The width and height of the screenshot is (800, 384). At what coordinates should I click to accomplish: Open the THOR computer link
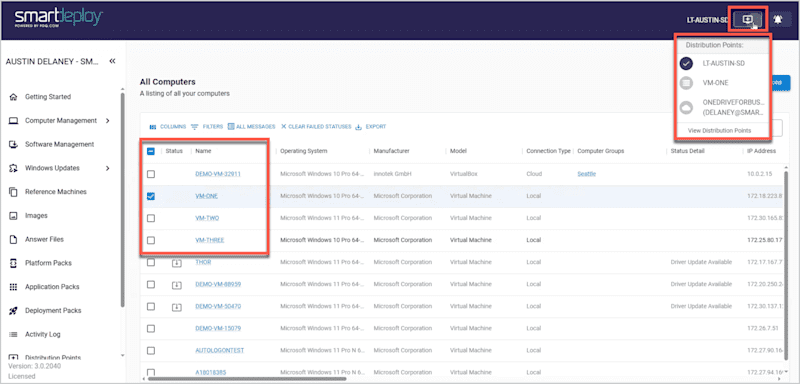coord(203,263)
